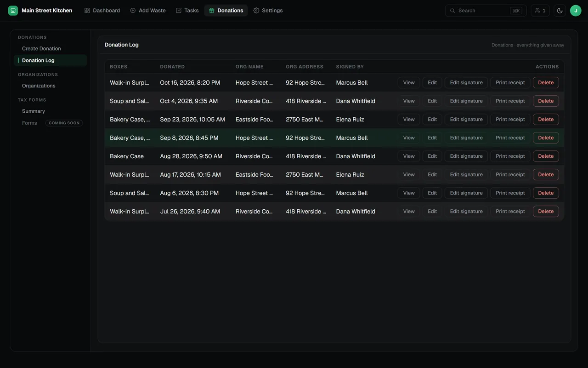Select the Donations tab

226,11
